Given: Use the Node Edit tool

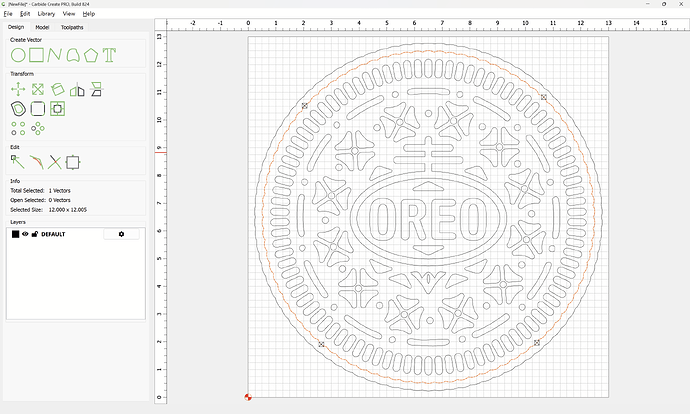Looking at the screenshot, I should pos(17,161).
